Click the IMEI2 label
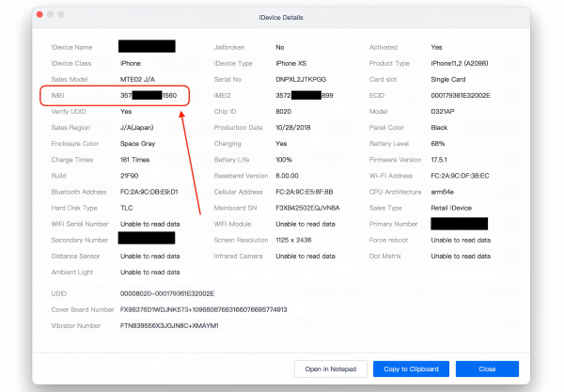 tap(222, 95)
